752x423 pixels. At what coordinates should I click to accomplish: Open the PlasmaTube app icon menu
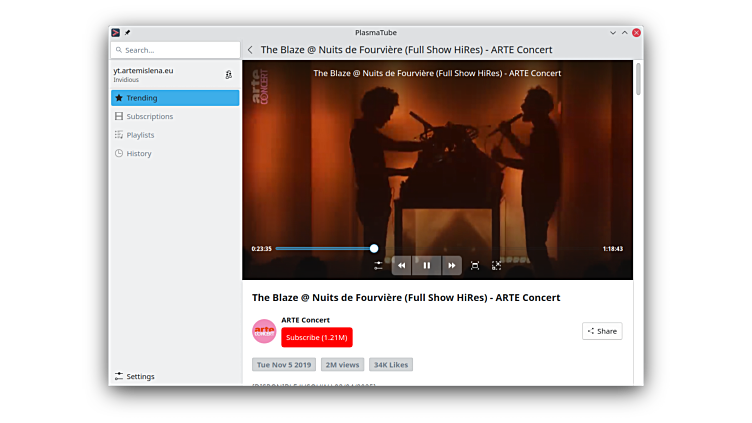coord(116,32)
